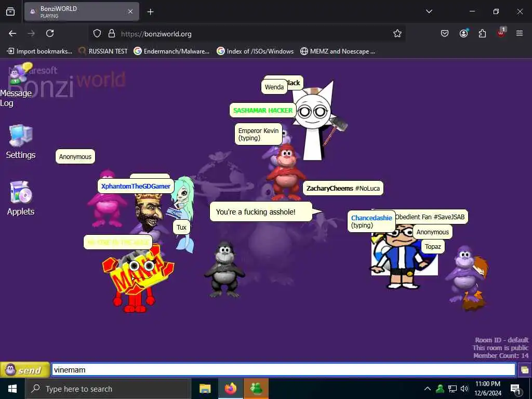Open Firefox View icon
Viewport: 532px width, 399px height.
10,12
